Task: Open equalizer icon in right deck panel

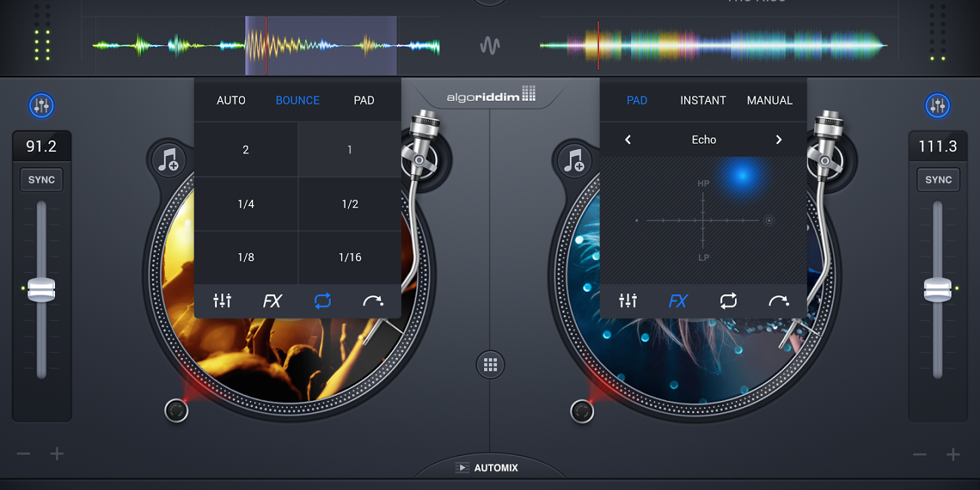Action: [627, 301]
